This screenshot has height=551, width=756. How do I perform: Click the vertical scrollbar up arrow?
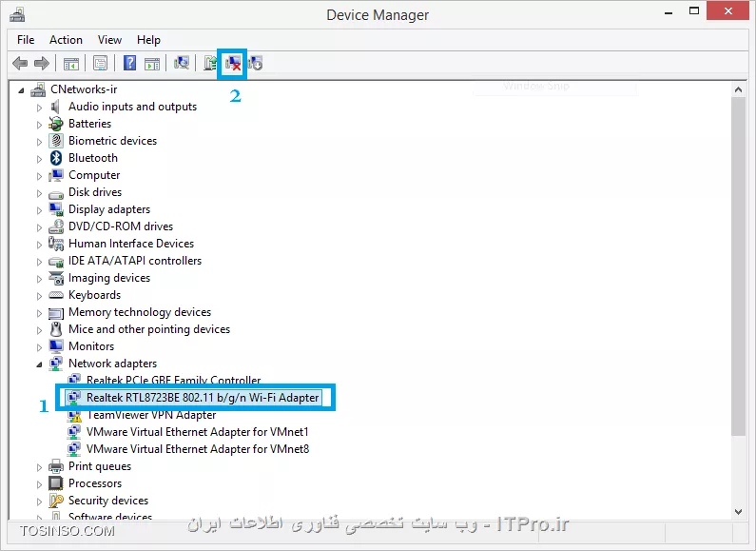click(x=738, y=89)
